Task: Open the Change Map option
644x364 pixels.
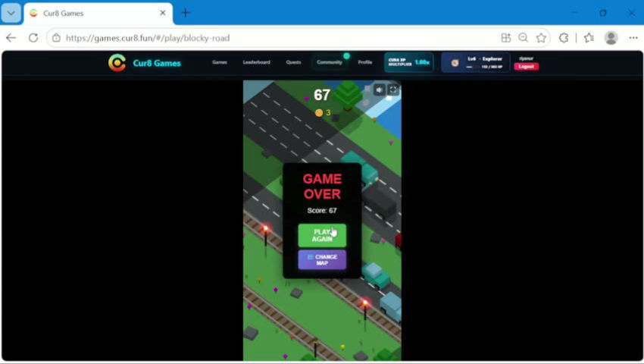Action: (322, 260)
